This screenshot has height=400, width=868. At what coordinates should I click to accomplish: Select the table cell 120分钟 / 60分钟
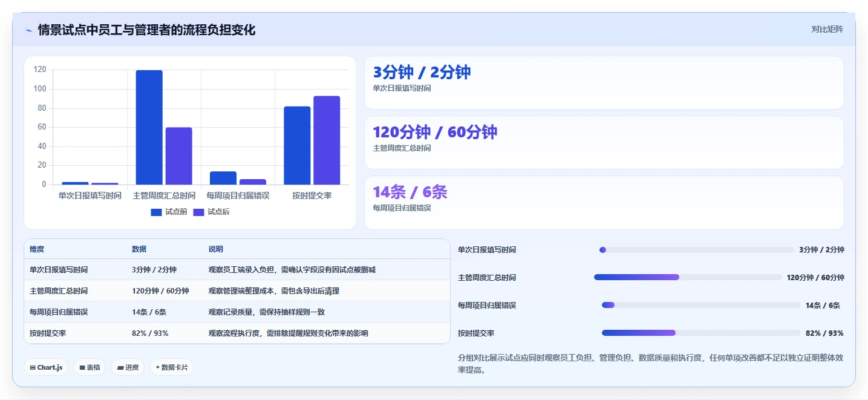[x=160, y=291]
